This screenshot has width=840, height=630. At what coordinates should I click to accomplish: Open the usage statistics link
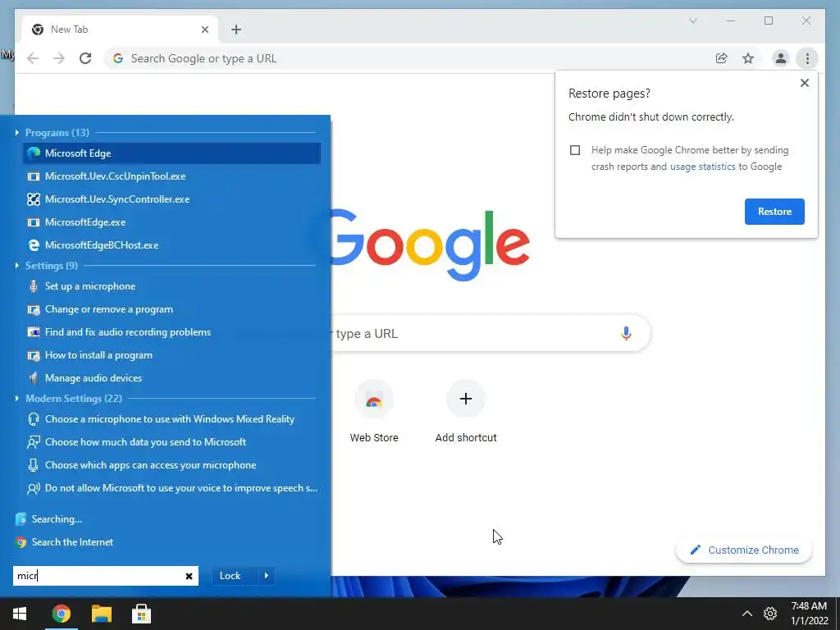tap(703, 167)
